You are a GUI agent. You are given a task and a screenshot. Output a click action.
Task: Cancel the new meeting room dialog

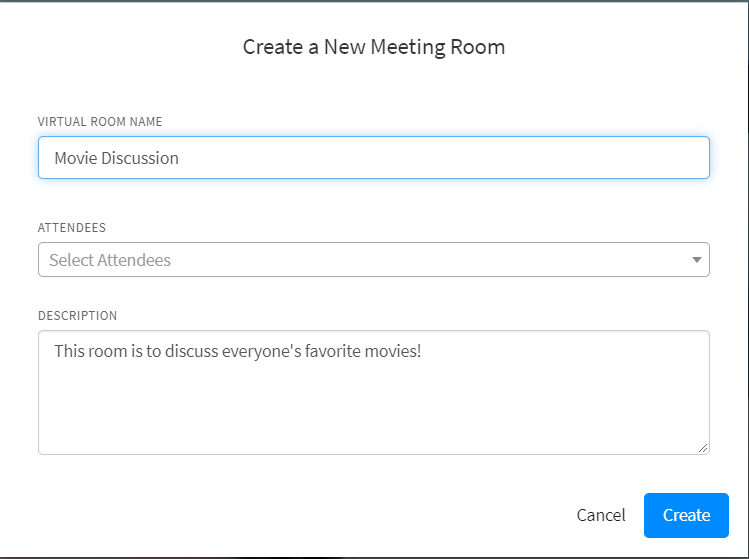(x=600, y=515)
